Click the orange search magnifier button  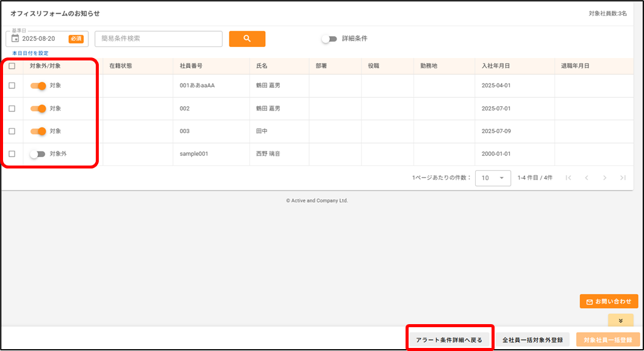pos(247,38)
